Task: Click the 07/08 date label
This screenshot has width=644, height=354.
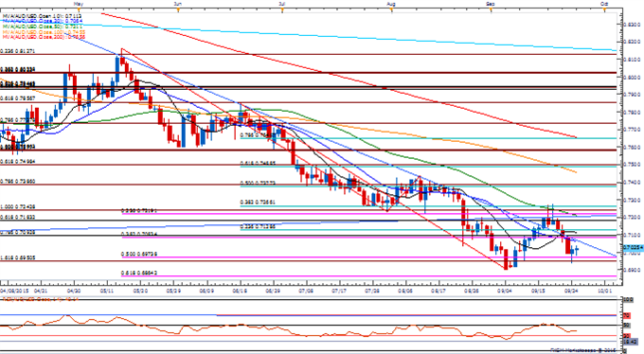Action: (x=307, y=290)
